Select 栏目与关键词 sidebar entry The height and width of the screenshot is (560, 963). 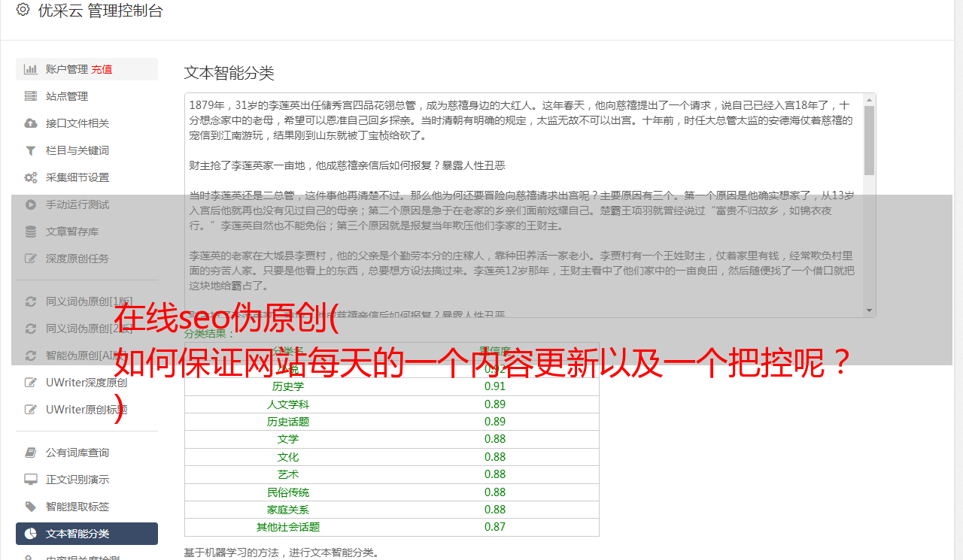(x=87, y=150)
